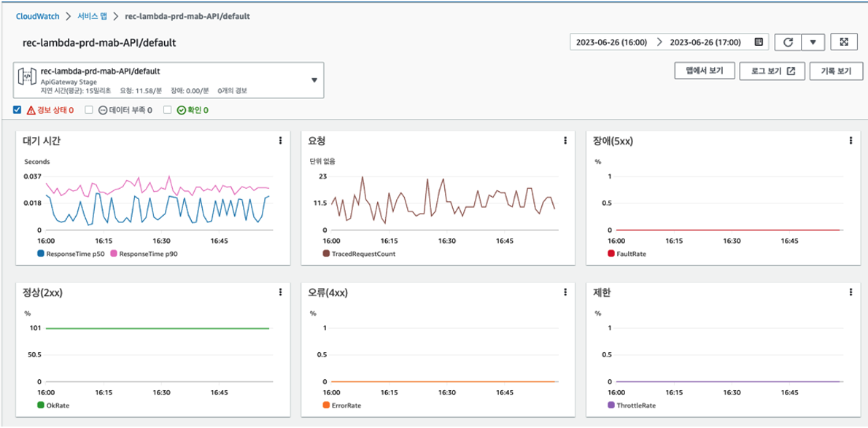Click the 제한 chart title
868x428 pixels.
602,292
